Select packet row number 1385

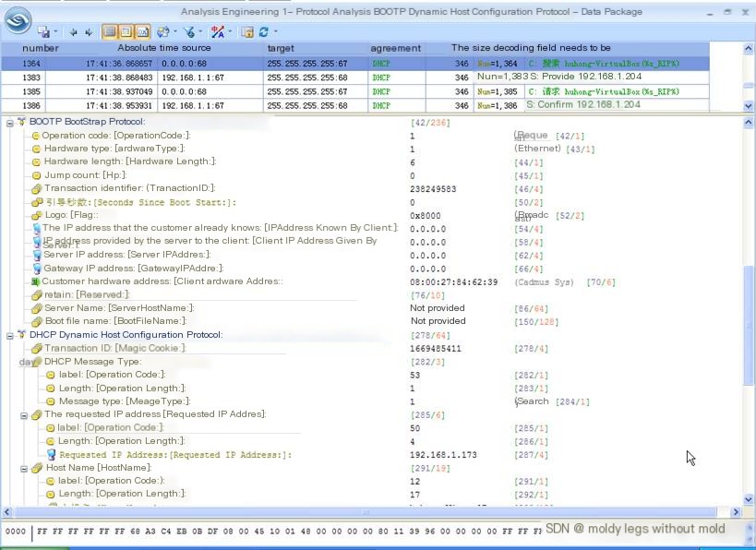click(x=354, y=91)
